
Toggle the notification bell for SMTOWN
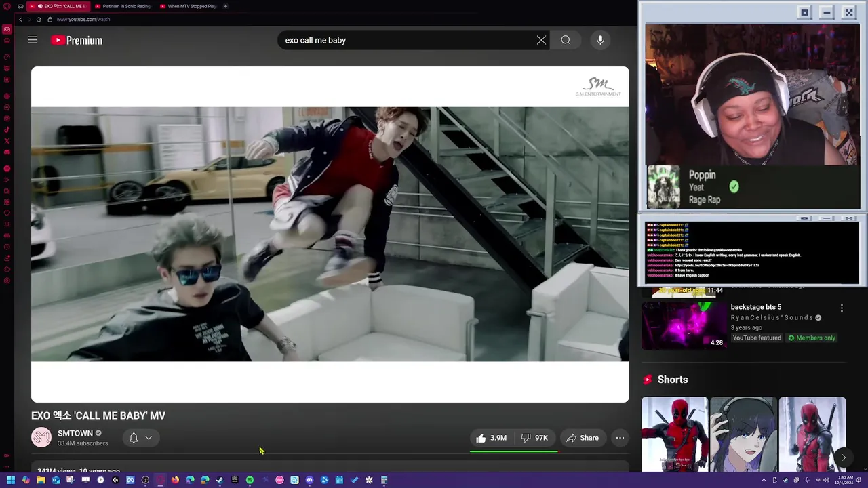pyautogui.click(x=134, y=438)
